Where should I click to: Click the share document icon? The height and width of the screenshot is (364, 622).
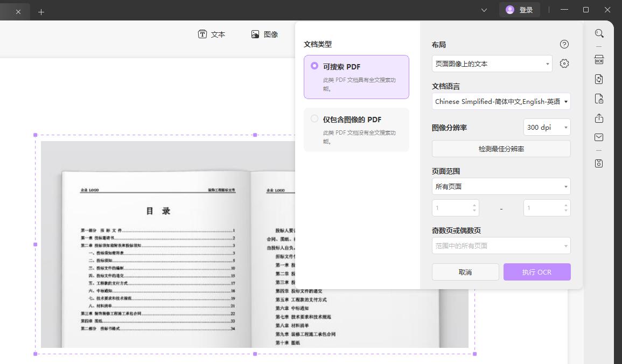[x=599, y=118]
